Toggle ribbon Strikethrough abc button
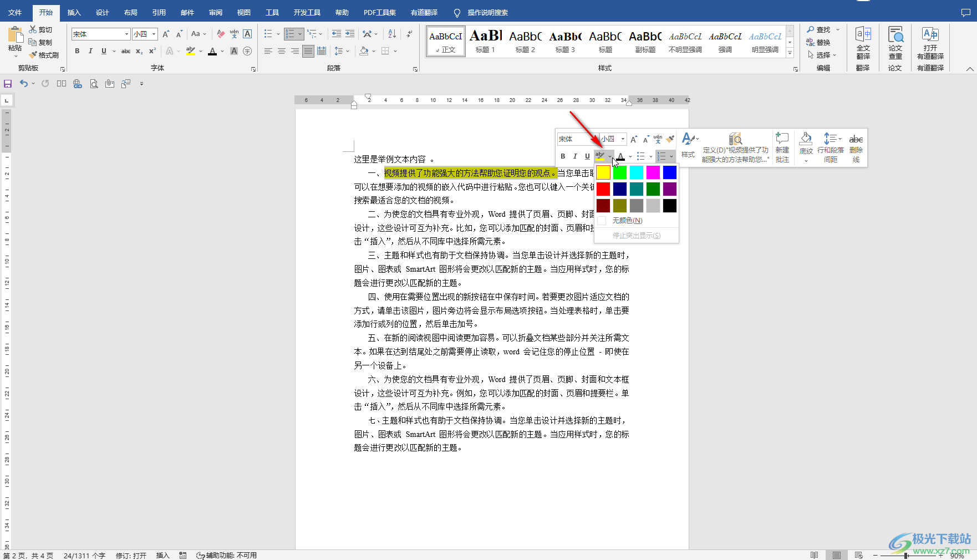977x560 pixels. 126,51
